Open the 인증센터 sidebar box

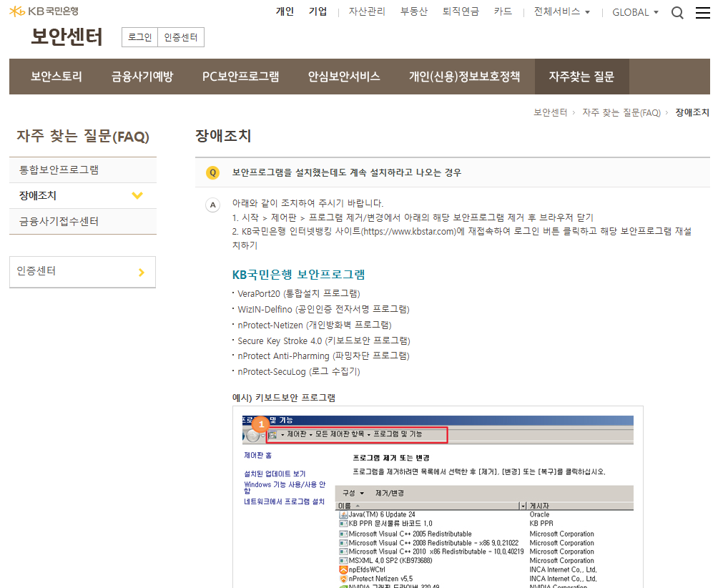pos(83,272)
